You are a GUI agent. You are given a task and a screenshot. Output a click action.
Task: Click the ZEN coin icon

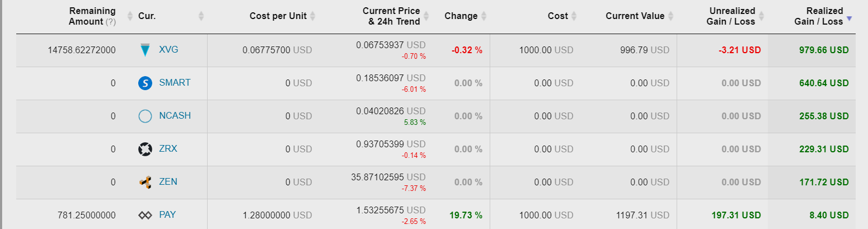[145, 182]
